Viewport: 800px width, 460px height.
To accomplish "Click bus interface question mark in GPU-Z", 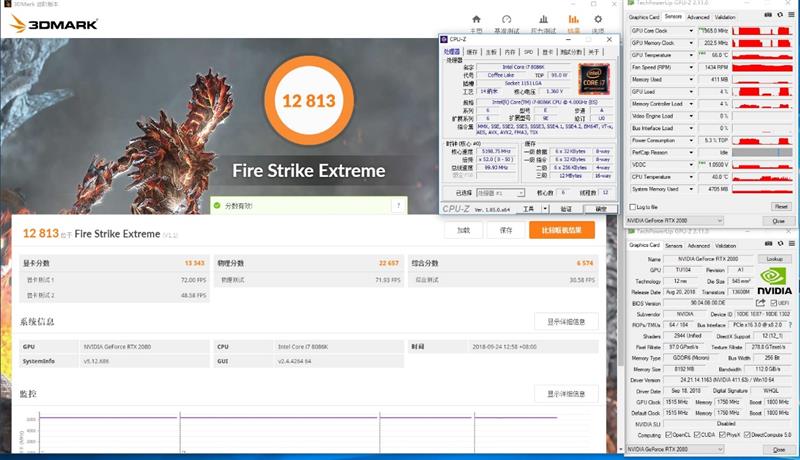I will pyautogui.click(x=790, y=325).
